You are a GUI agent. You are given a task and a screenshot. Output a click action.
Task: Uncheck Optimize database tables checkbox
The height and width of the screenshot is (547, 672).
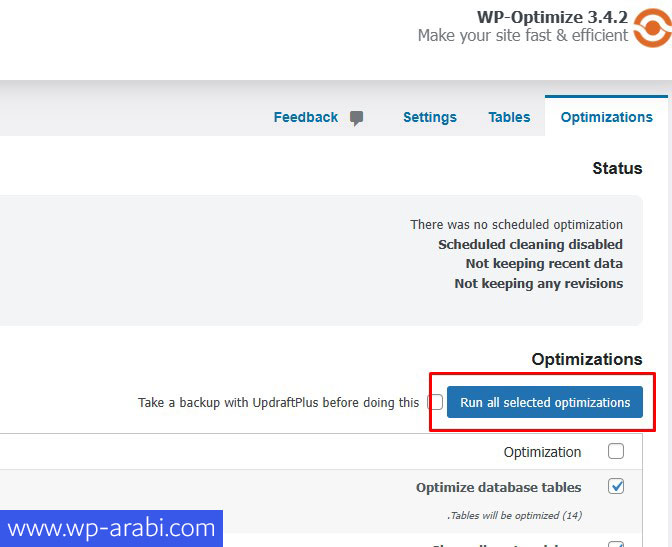pos(616,486)
